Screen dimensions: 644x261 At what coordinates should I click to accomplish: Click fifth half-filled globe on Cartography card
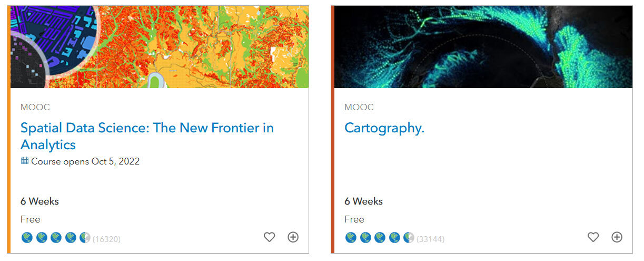(409, 238)
